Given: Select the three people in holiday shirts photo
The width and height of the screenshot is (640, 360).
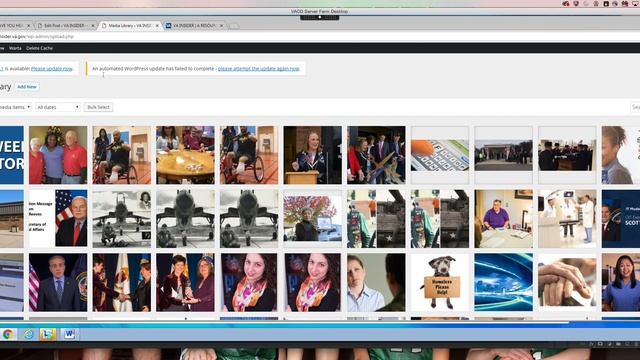Looking at the screenshot, I should click(58, 155).
